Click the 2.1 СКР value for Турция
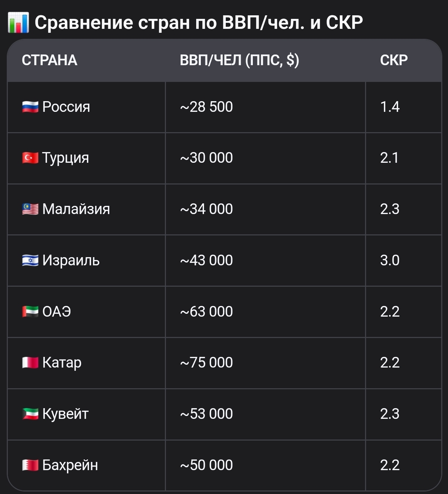448x494 pixels. tap(389, 158)
